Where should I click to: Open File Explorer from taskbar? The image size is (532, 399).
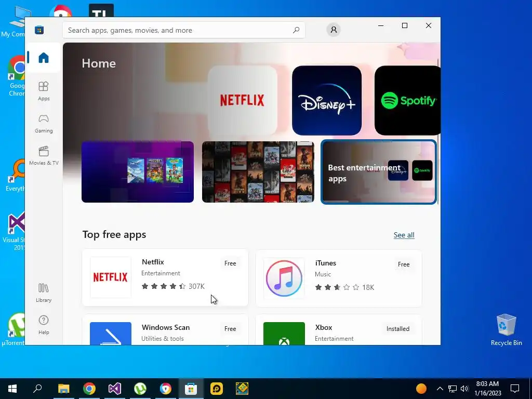(x=63, y=389)
